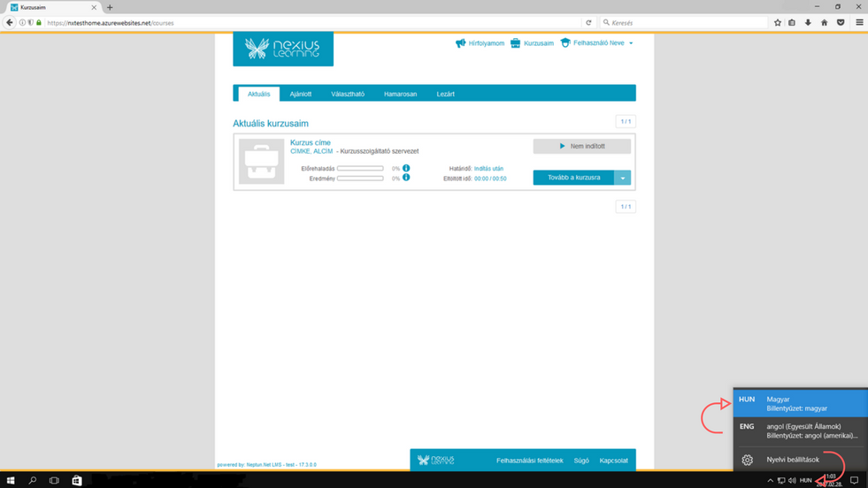
Task: Click the Keresés search field
Action: tap(681, 23)
